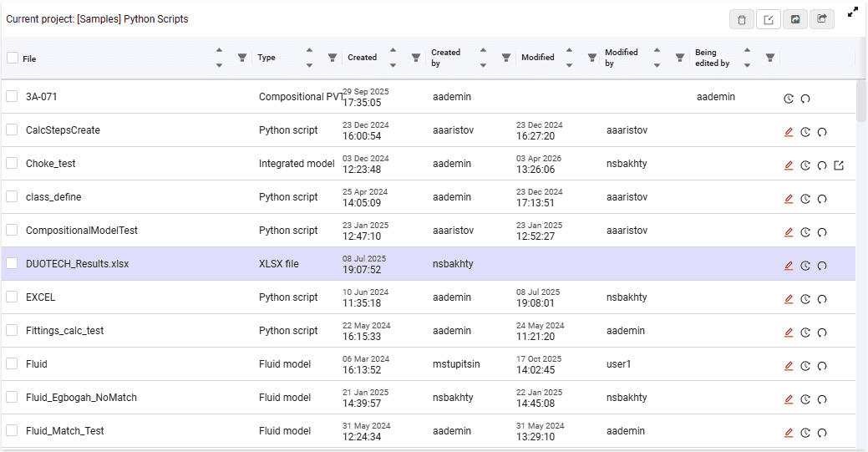Open history clock icon for Choke_test
Screen dimensions: 868x452
[x=805, y=165]
